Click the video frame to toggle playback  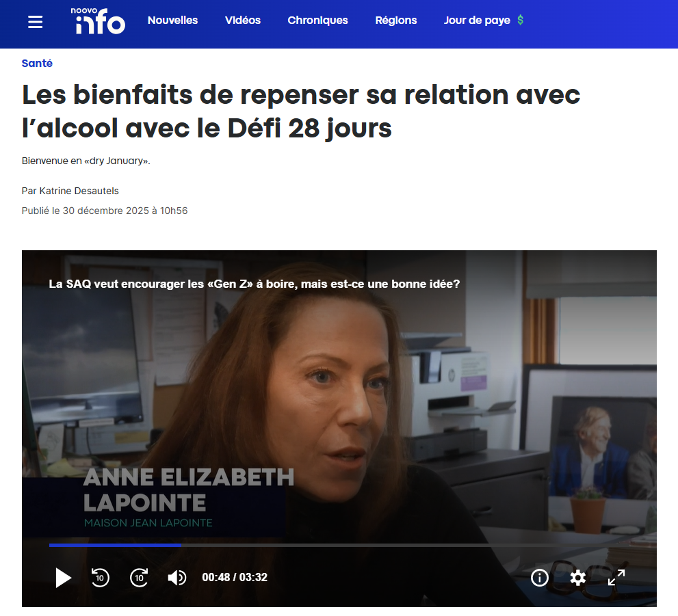click(339, 410)
